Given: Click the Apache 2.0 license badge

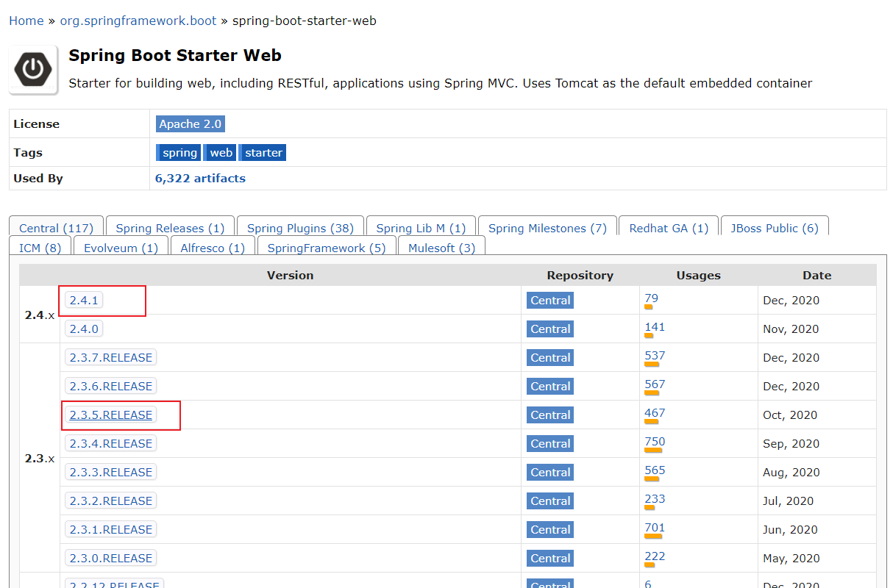Looking at the screenshot, I should 190,124.
